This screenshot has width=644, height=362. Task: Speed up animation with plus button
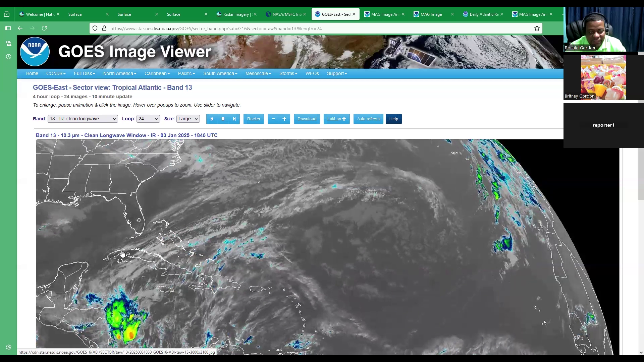click(284, 119)
